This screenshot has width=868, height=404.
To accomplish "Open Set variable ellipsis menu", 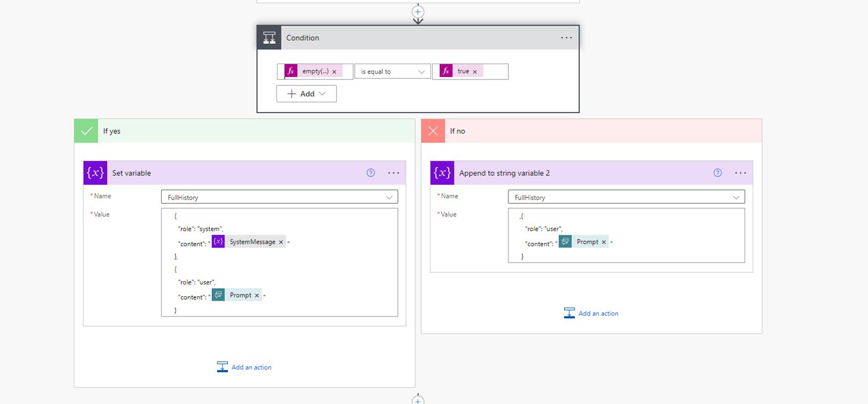I will click(394, 173).
